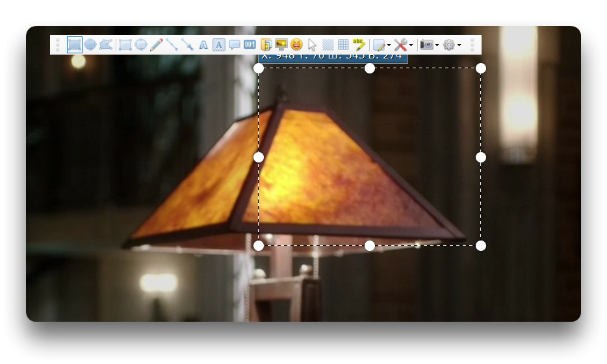Open the dropdown arrow beside the editing icon
Image resolution: width=607 pixels, height=364 pixels.
click(x=389, y=45)
